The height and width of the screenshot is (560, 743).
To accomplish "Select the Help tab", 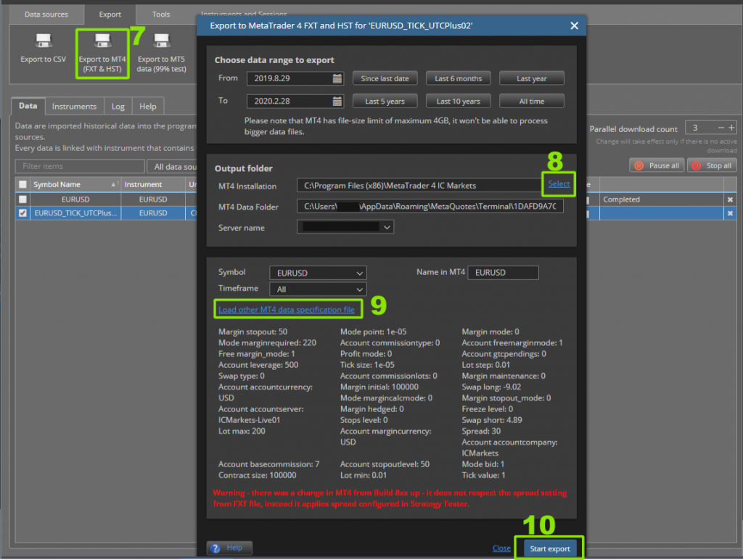I will [x=148, y=107].
